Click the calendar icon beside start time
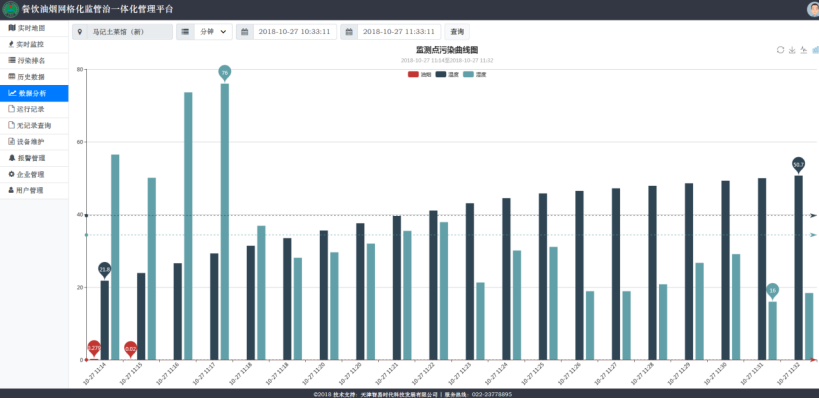The height and width of the screenshot is (399, 819). tap(244, 32)
